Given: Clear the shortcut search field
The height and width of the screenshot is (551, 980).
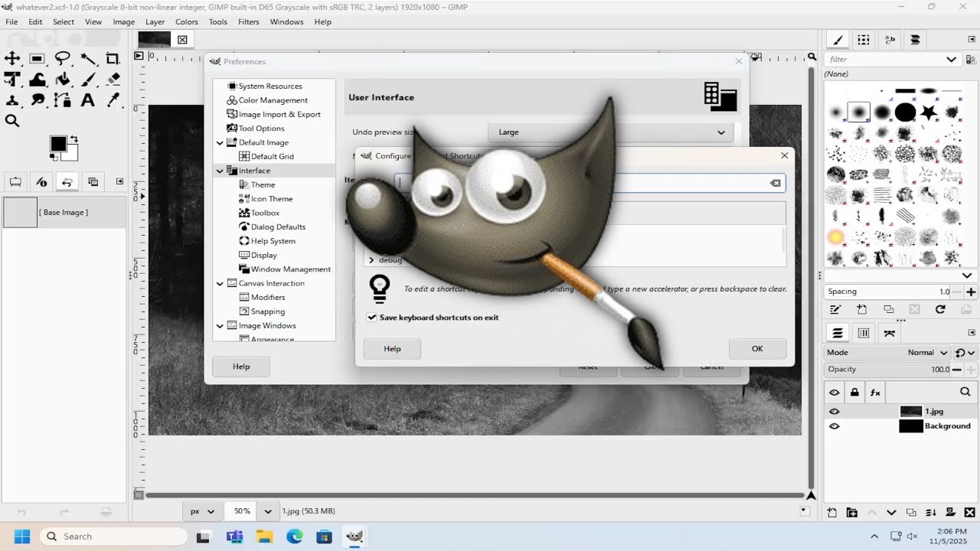Looking at the screenshot, I should [x=775, y=183].
